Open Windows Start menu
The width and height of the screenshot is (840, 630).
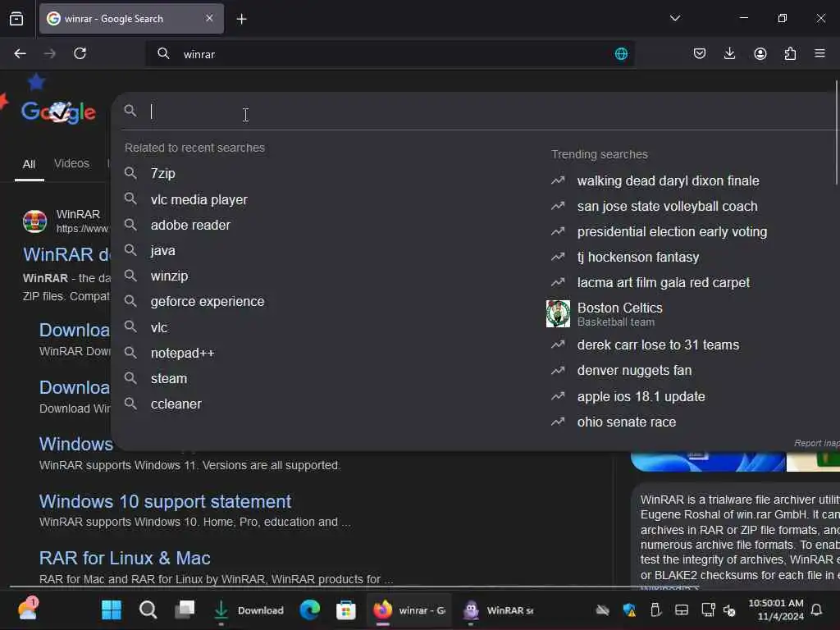112,609
